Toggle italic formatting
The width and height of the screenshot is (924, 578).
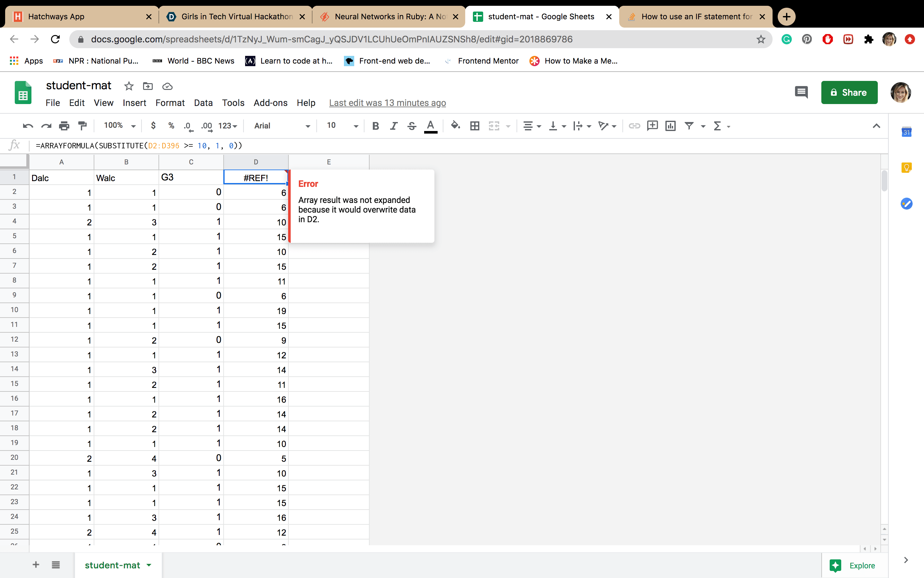point(394,126)
